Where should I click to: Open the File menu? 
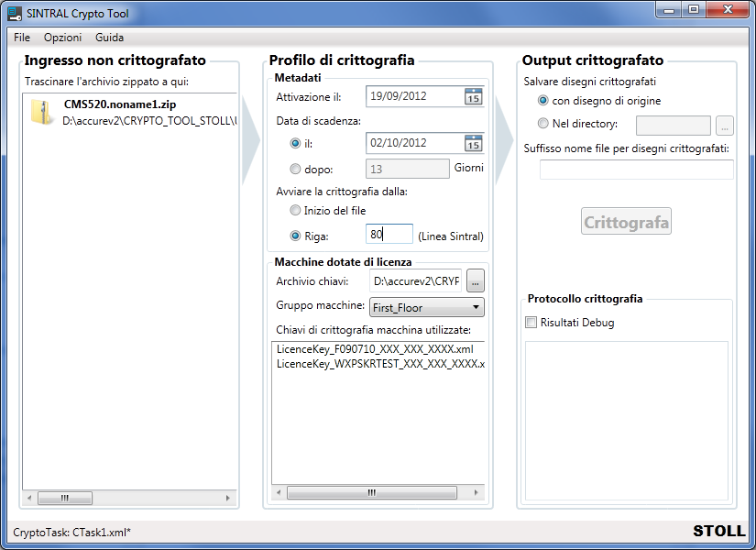coord(22,38)
